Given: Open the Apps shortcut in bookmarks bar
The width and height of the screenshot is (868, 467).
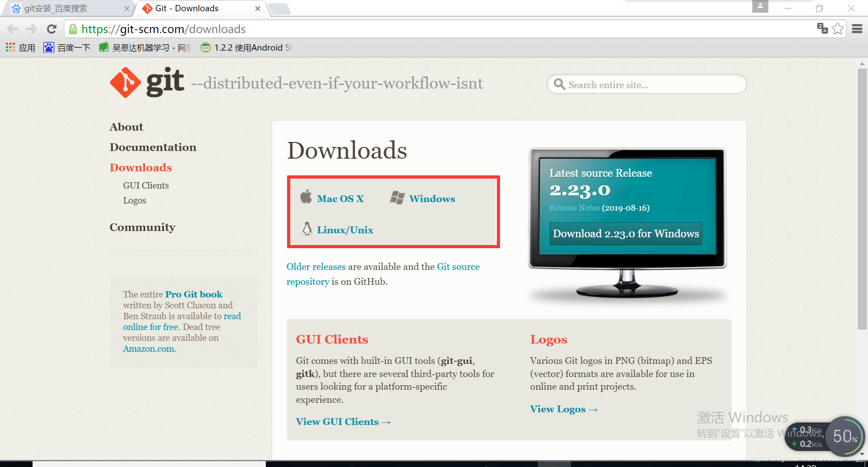Looking at the screenshot, I should coord(20,47).
